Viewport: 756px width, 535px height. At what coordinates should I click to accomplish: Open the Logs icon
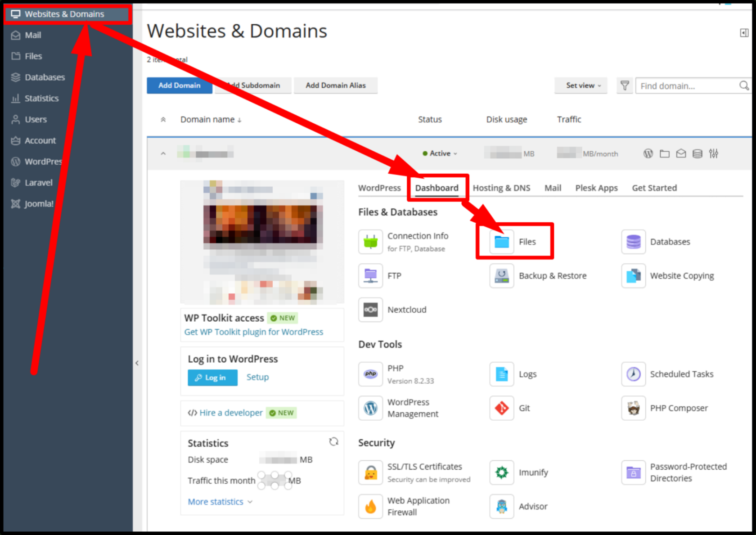[x=502, y=374]
